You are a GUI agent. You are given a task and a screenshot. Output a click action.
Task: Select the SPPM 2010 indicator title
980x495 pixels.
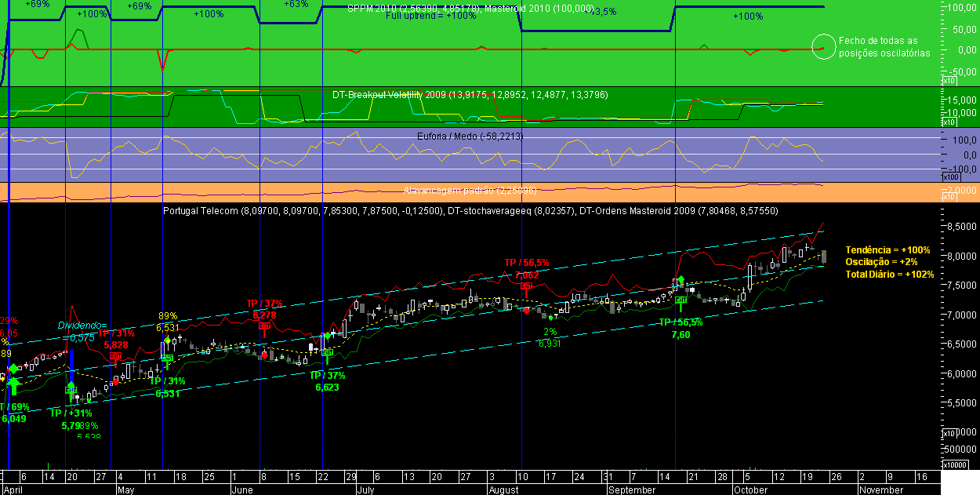point(470,8)
